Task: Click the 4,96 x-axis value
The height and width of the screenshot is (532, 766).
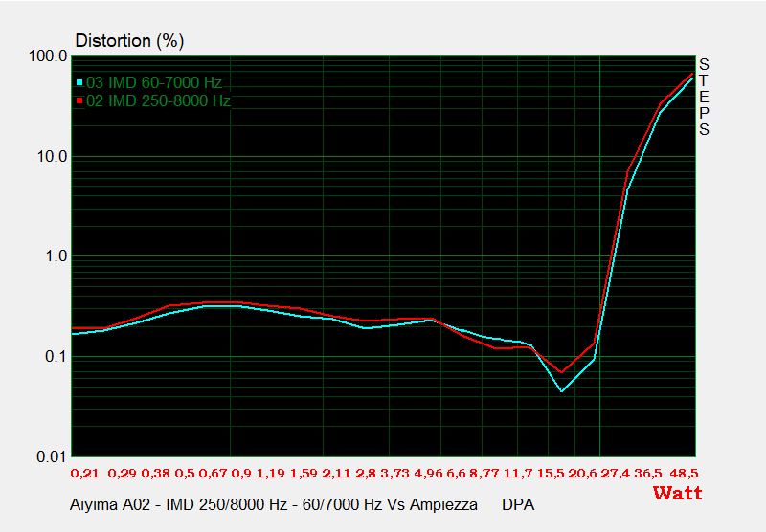Action: (x=429, y=473)
